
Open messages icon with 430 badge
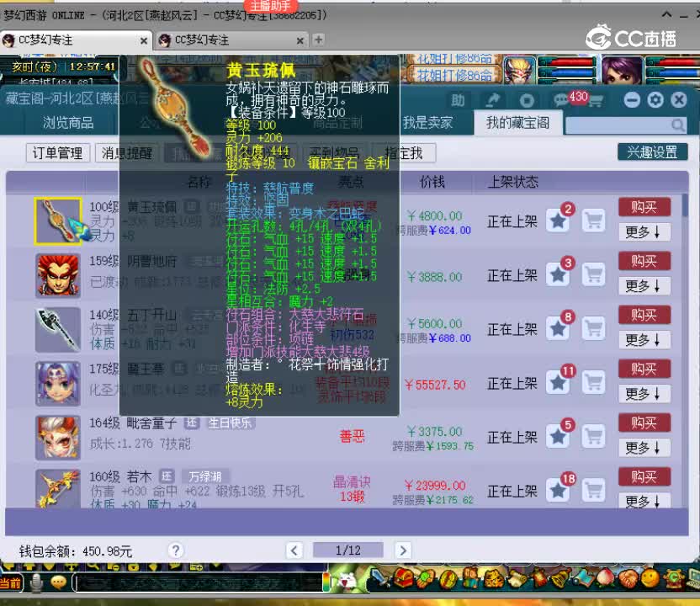click(x=561, y=100)
